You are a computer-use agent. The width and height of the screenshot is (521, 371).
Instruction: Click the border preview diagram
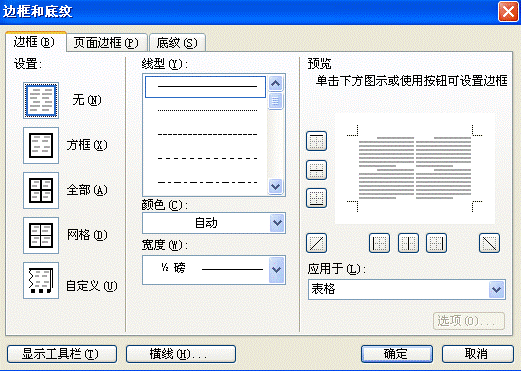click(x=415, y=169)
